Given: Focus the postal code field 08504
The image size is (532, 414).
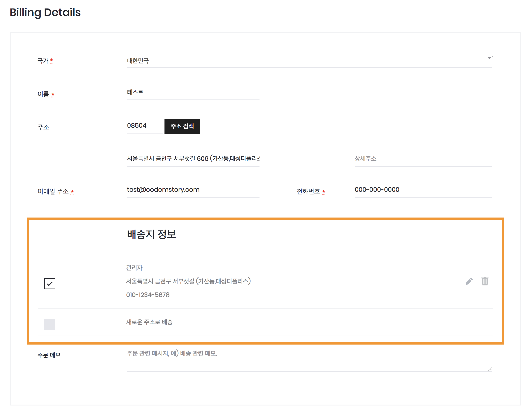Looking at the screenshot, I should pos(145,126).
